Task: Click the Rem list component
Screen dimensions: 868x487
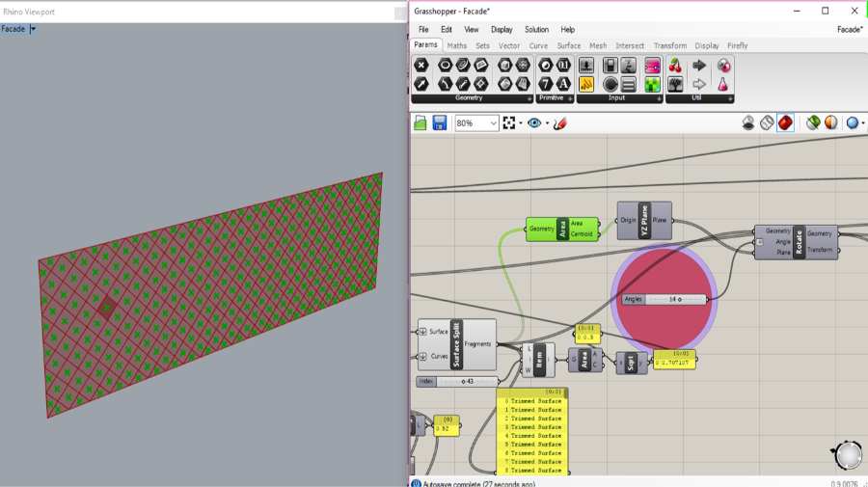Action: click(538, 360)
